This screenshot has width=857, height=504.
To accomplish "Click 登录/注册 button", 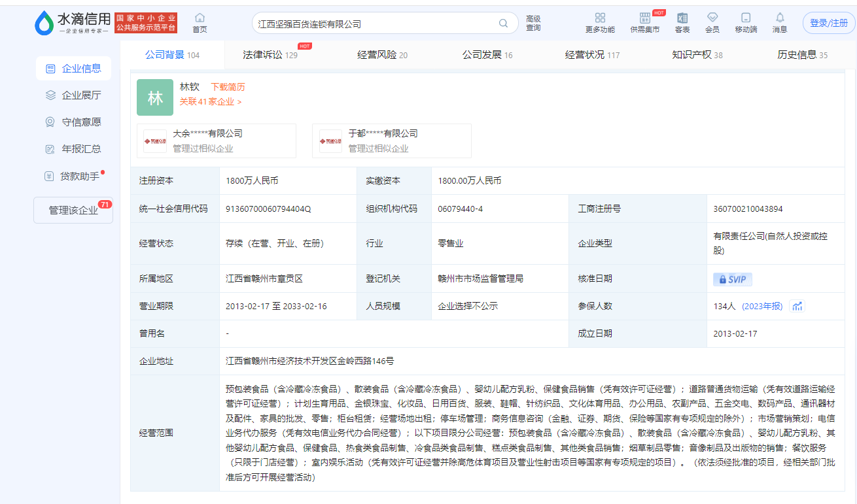I will 829,23.
